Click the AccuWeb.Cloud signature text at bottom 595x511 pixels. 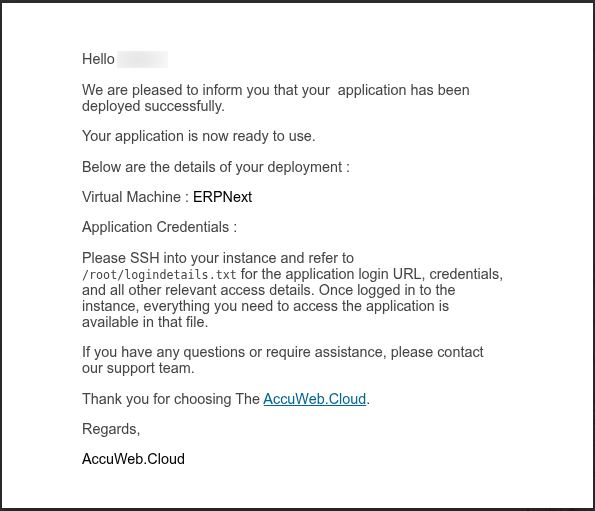point(133,459)
